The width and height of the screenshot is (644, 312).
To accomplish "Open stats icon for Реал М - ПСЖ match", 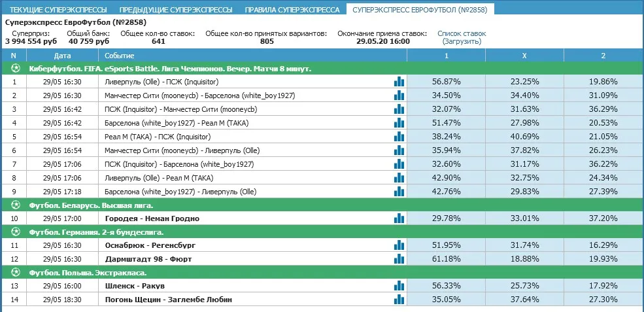I will coord(399,137).
